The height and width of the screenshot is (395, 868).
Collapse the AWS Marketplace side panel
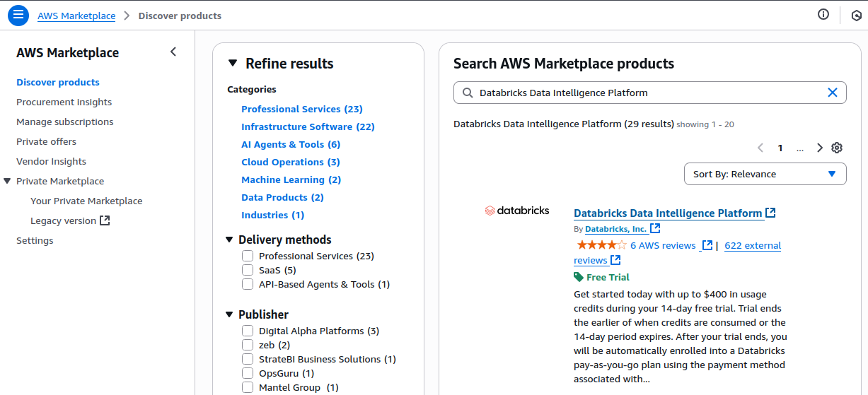(x=173, y=52)
